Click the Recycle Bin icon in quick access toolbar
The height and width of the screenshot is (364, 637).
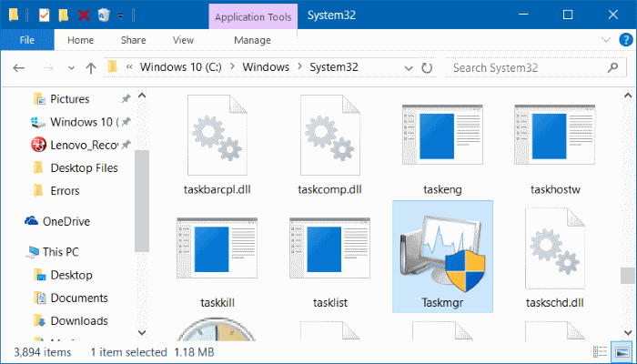104,15
